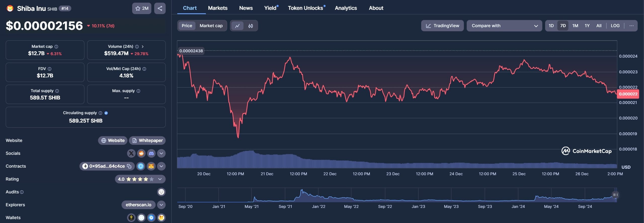
Task: Click the star watchlist button showing 2M
Action: pos(142,8)
